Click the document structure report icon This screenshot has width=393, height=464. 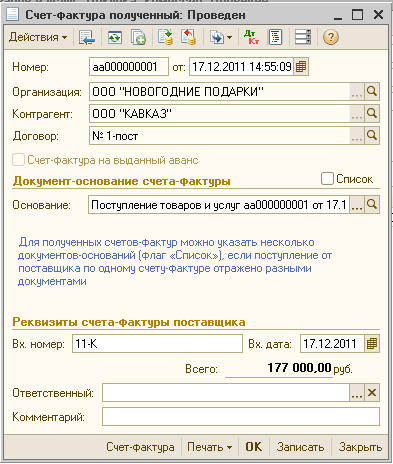[x=275, y=37]
